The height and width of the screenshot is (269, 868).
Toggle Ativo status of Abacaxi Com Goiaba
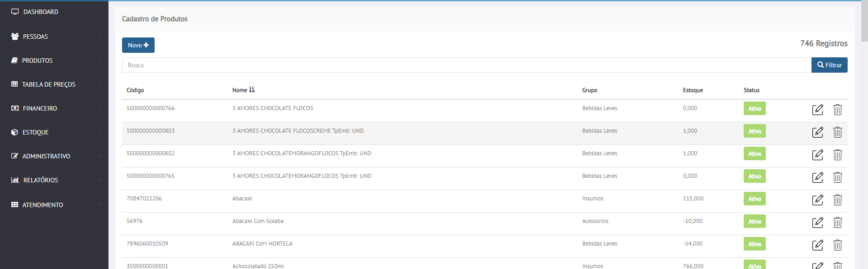(754, 222)
